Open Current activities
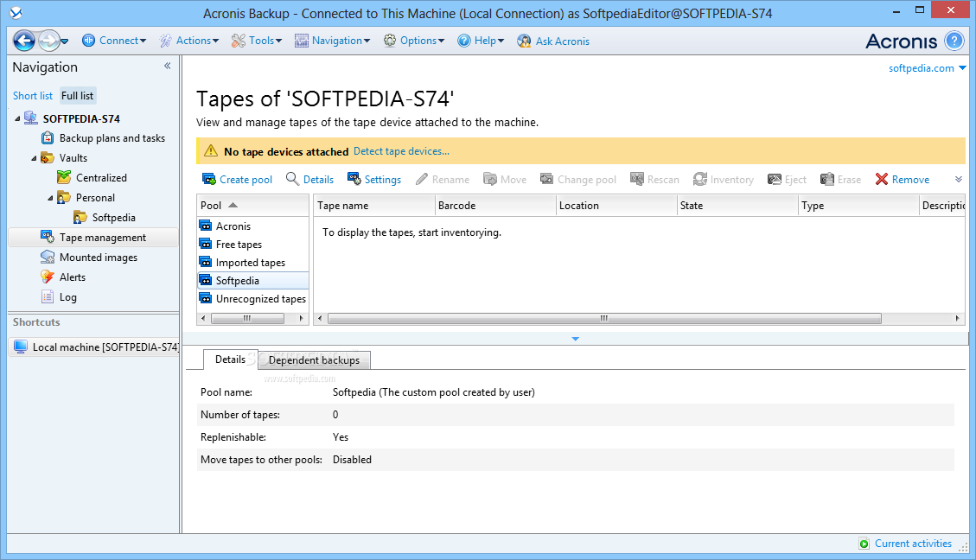 pyautogui.click(x=906, y=544)
